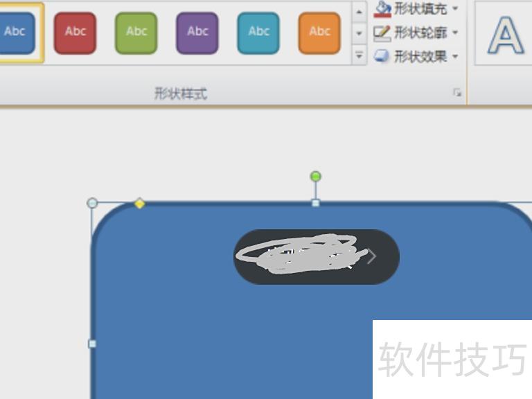
Task: Click the dark rounded pill inside the shape
Action: tap(317, 257)
